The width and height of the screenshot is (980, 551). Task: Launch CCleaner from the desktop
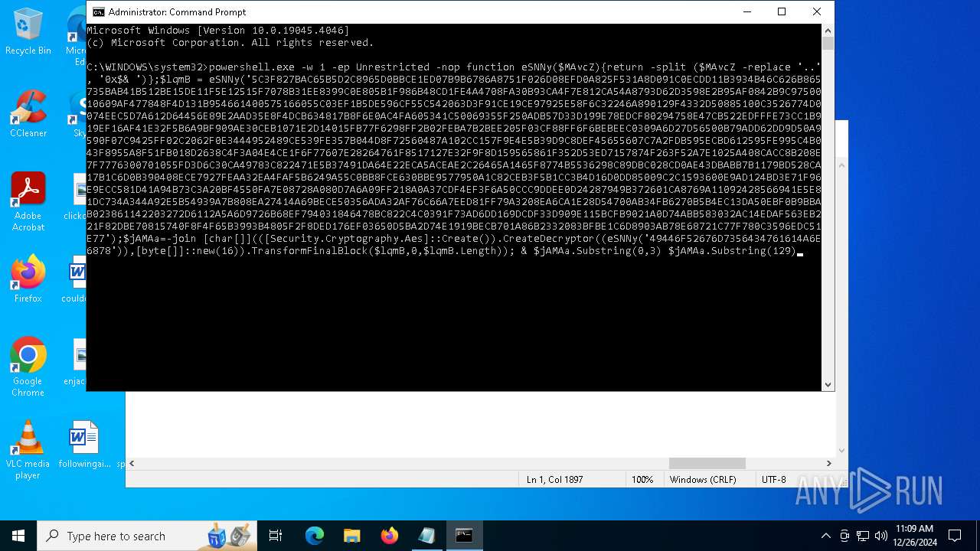coord(28,114)
